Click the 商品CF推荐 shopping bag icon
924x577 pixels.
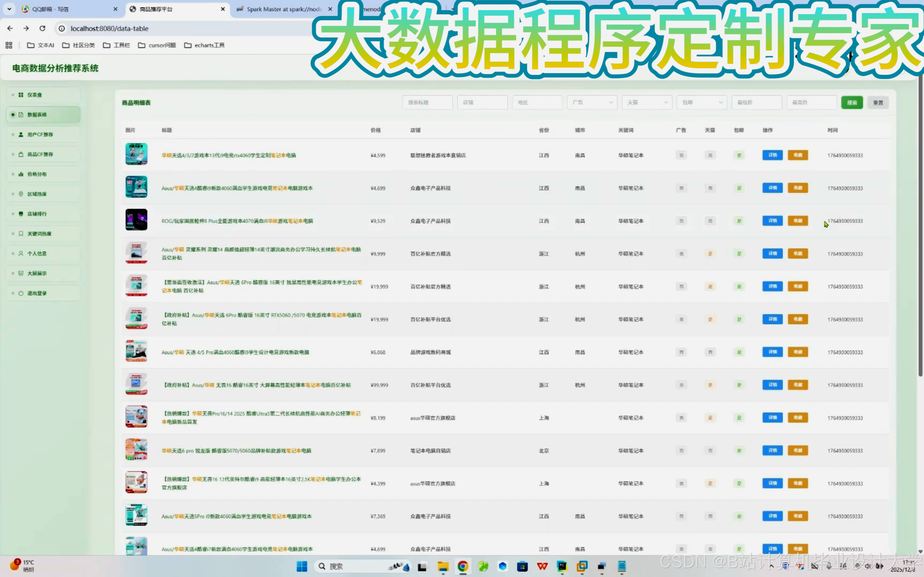[x=21, y=154]
